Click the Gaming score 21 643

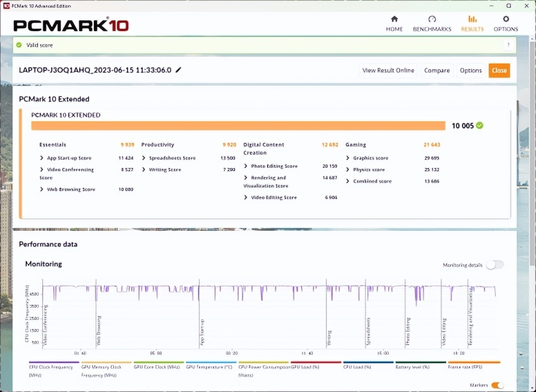[431, 145]
